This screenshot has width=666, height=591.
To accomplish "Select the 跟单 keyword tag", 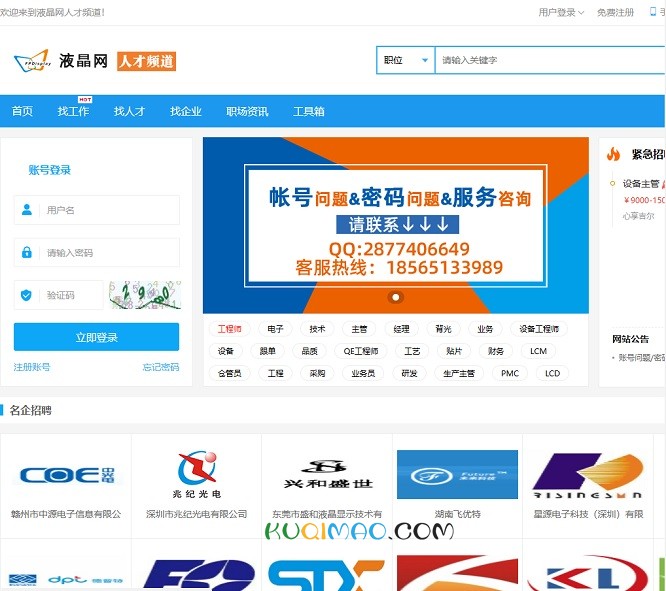I will (x=268, y=351).
